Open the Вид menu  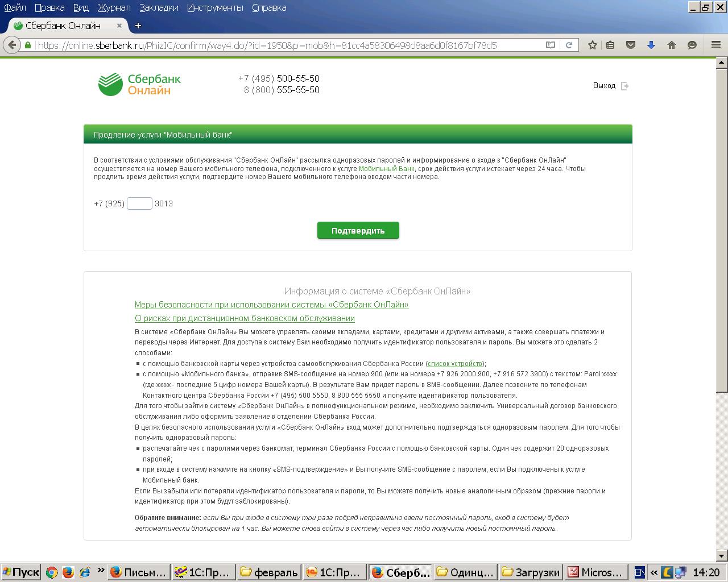(x=81, y=7)
